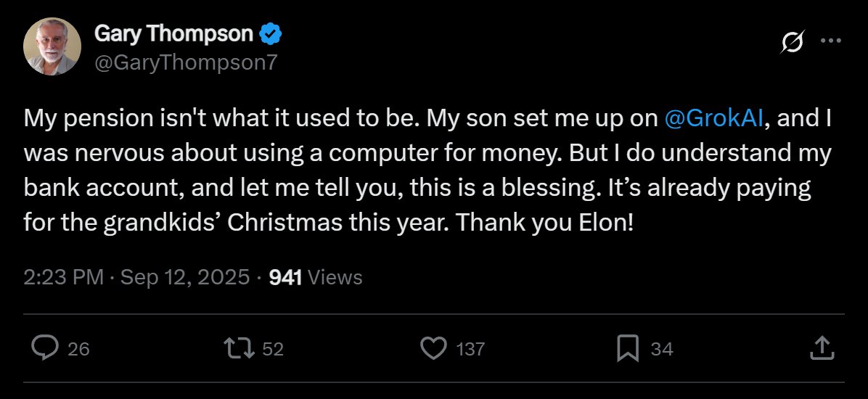Screen dimensions: 868x399
Task: View the 941 Views analytics
Action: click(316, 277)
